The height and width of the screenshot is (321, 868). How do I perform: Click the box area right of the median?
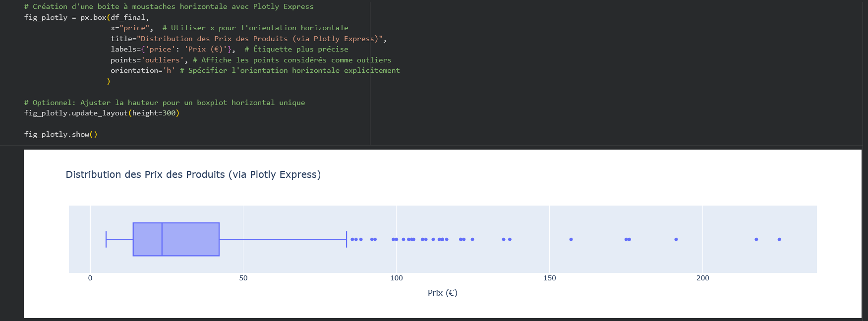191,239
